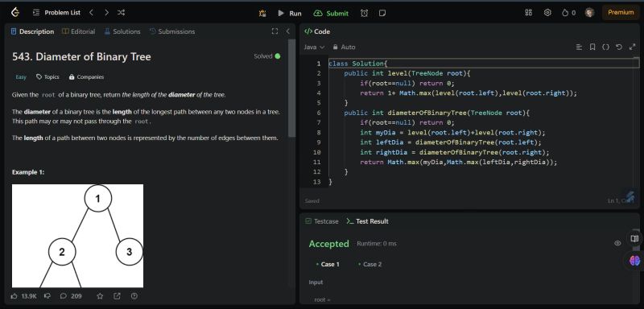
Task: Open the user profile avatar
Action: point(590,13)
